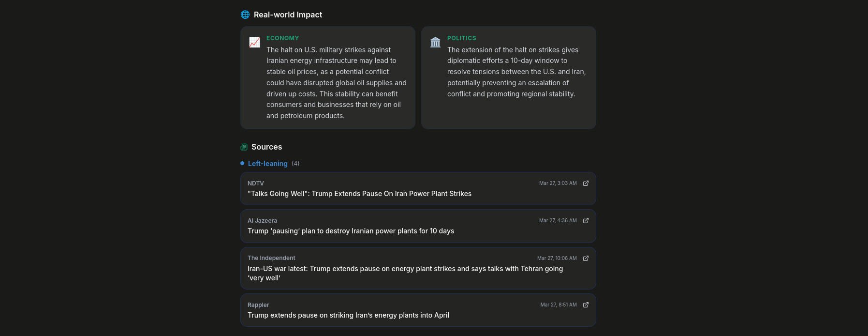Toggle the blue Left-leaning bias indicator dot
The image size is (868, 336).
243,163
